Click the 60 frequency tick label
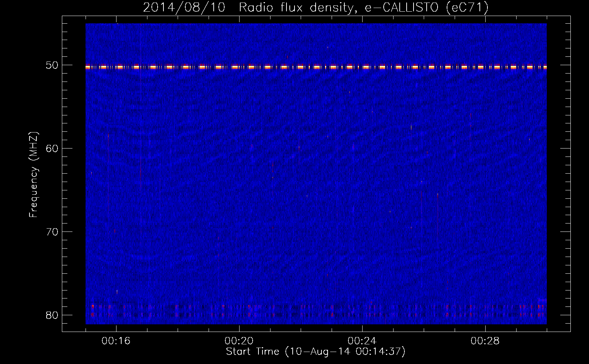589x364 pixels. pos(52,148)
